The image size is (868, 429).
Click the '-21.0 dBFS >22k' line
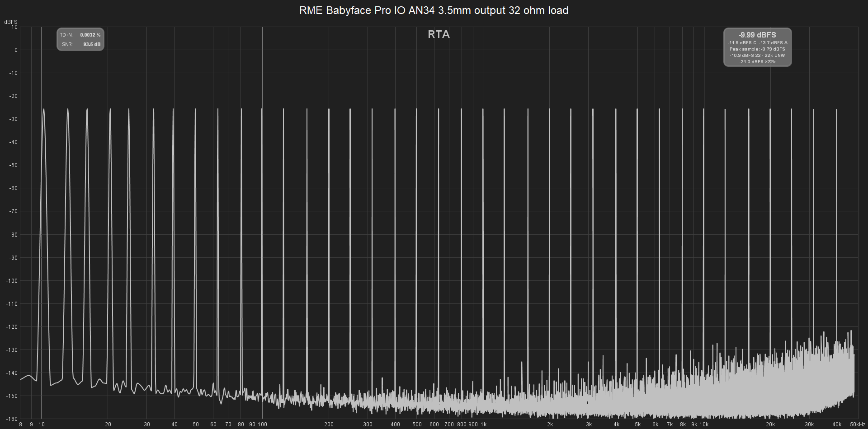[x=757, y=62]
